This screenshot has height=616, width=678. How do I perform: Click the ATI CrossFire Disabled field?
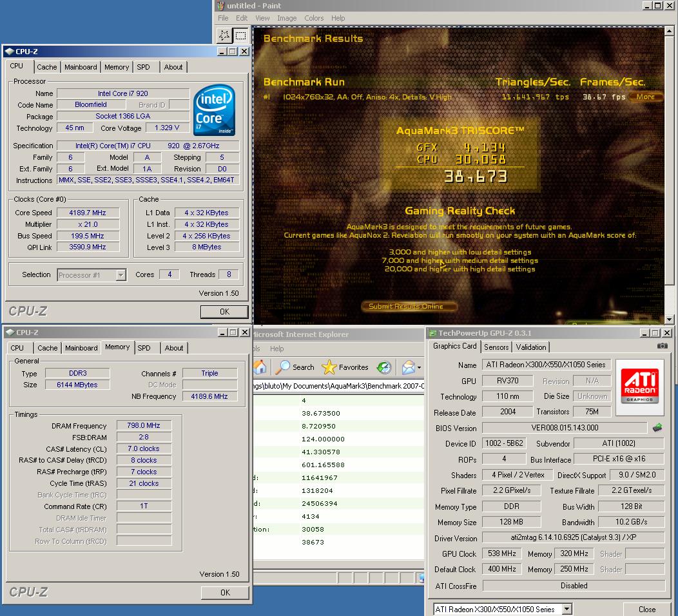(x=574, y=586)
